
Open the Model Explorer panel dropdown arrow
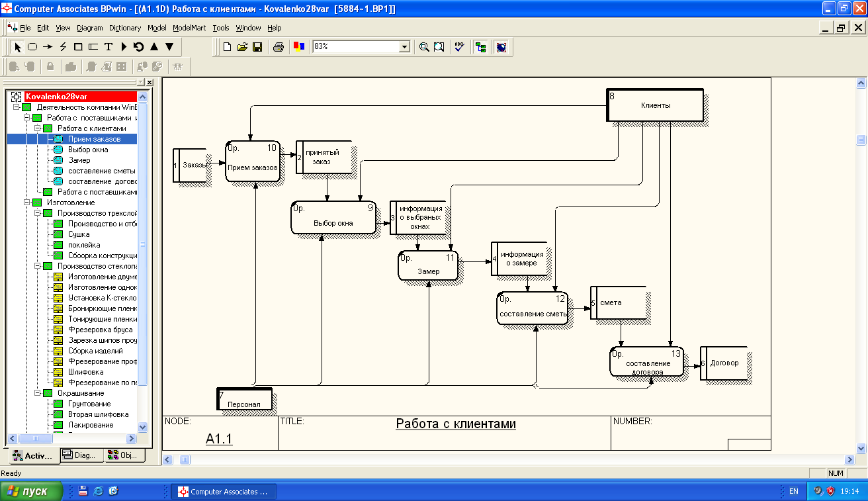coord(141,82)
